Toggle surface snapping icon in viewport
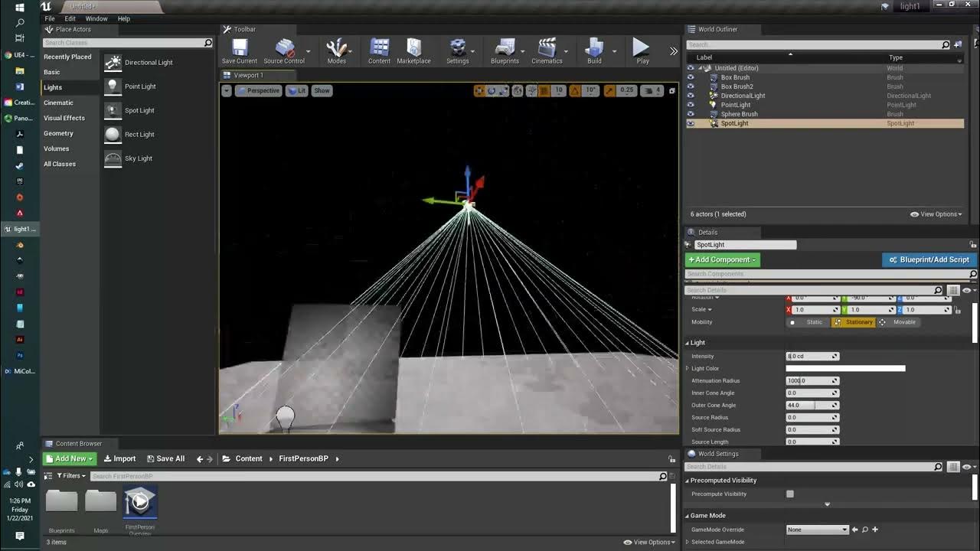980x551 pixels. [531, 90]
